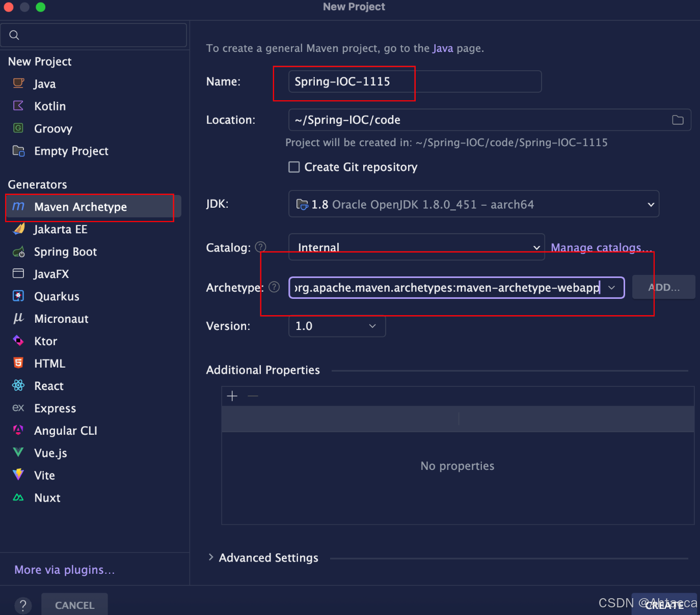The width and height of the screenshot is (700, 615).
Task: Open Archetype help question mark
Action: coord(274,287)
